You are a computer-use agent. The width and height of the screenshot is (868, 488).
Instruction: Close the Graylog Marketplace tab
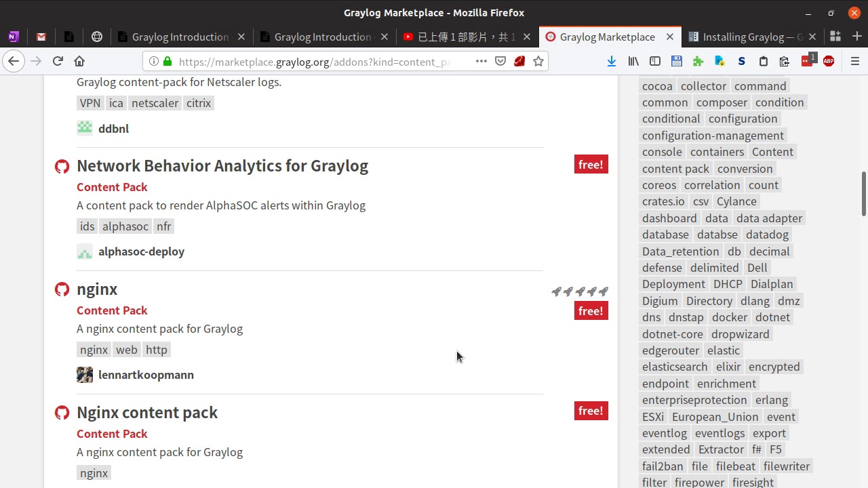point(670,37)
